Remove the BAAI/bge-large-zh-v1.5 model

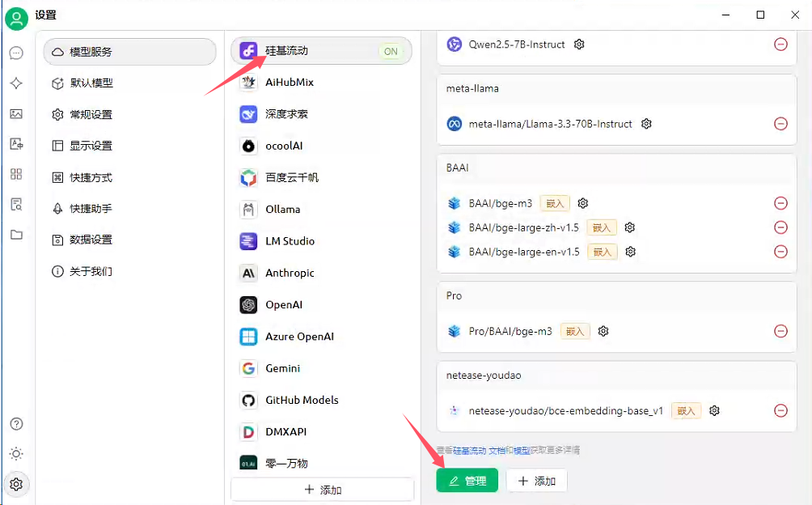[781, 227]
